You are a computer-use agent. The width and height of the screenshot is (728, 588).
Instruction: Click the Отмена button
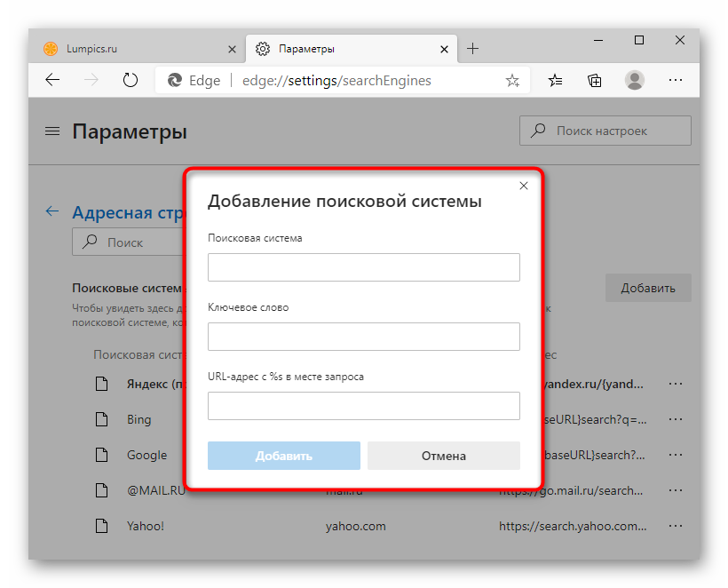[443, 456]
